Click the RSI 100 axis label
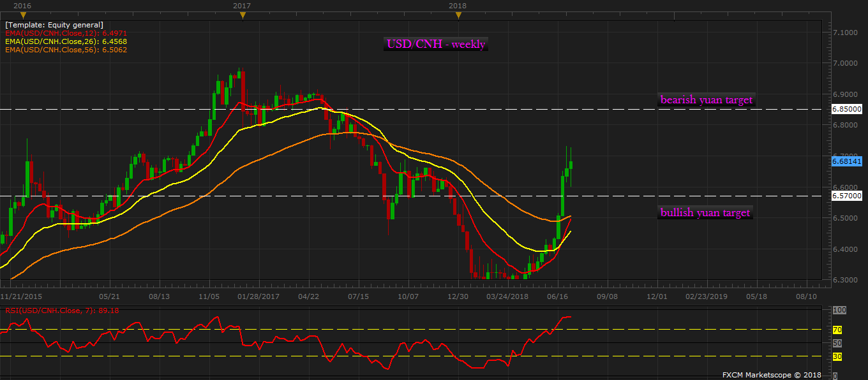Viewport: 868px width, 380px height. (x=839, y=310)
